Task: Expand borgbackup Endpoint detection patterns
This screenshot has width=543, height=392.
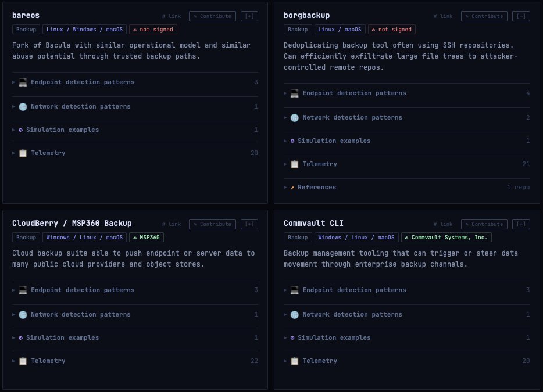Action: (406, 93)
